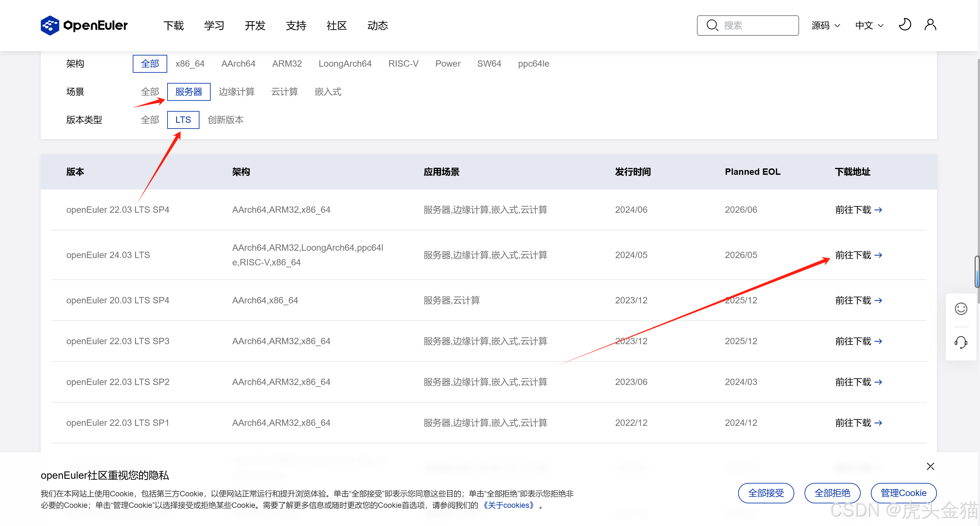Open the 下载 nav menu
The width and height of the screenshot is (980, 526).
click(174, 25)
